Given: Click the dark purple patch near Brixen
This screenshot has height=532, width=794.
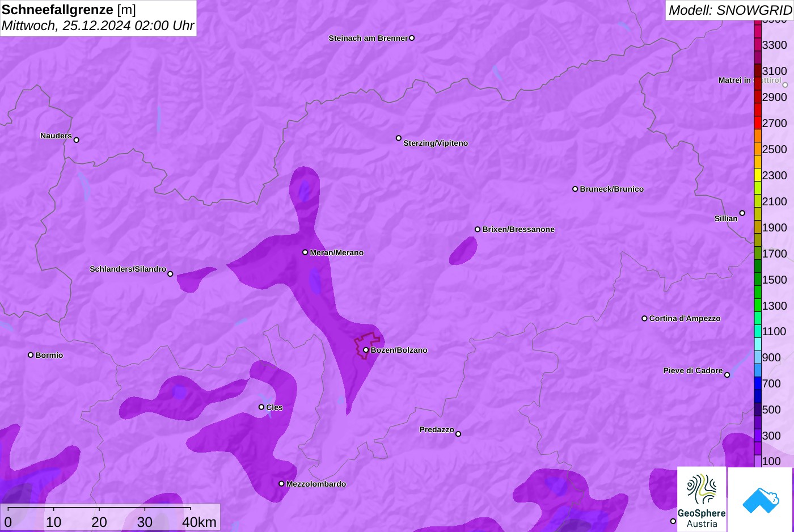Looking at the screenshot, I should [x=463, y=251].
